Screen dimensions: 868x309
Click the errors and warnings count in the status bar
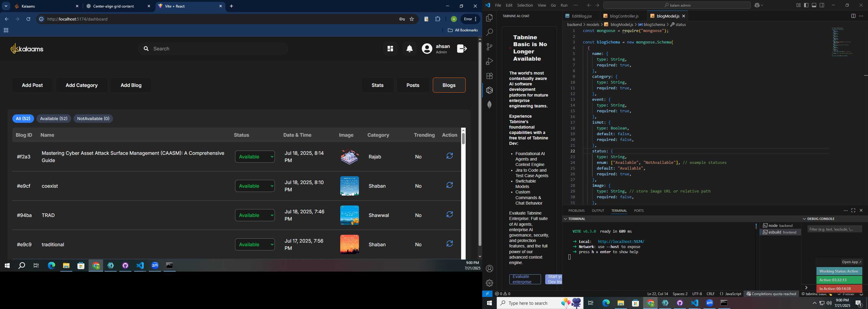(x=503, y=294)
